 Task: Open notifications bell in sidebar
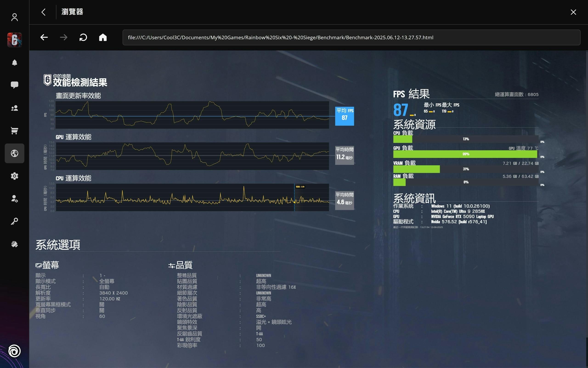(14, 63)
